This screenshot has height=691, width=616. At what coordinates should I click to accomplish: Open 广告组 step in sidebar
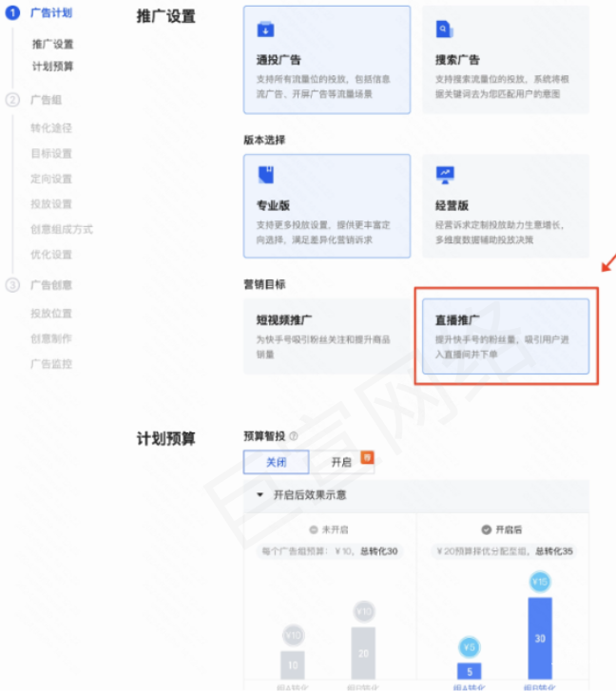pyautogui.click(x=46, y=100)
